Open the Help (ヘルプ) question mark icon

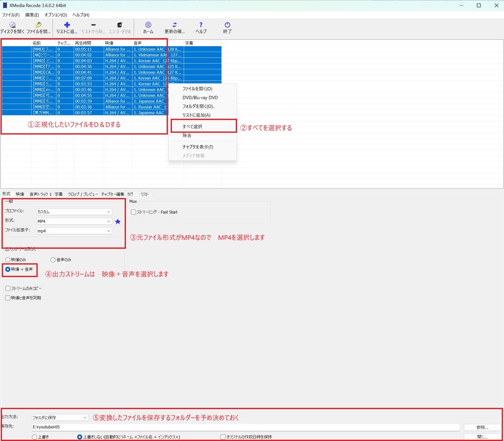coord(201,25)
